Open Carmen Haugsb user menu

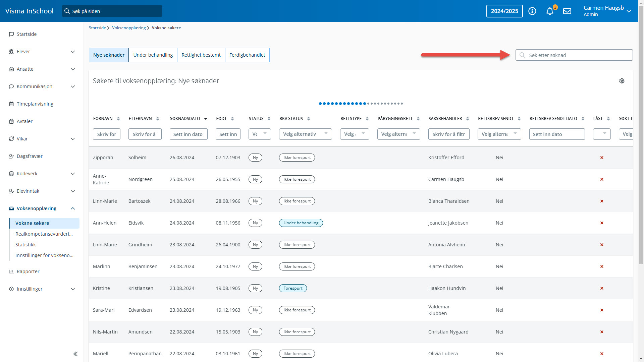coord(607,11)
